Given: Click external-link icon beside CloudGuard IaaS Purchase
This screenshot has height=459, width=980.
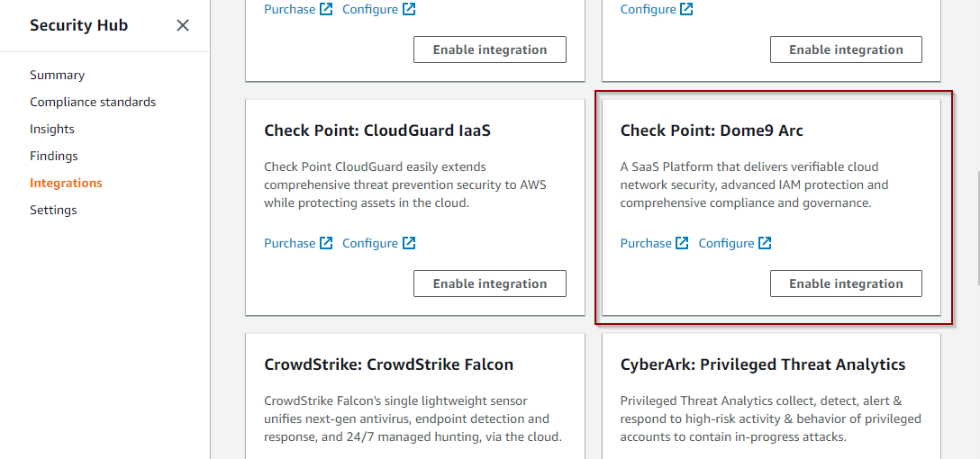Looking at the screenshot, I should click(326, 243).
